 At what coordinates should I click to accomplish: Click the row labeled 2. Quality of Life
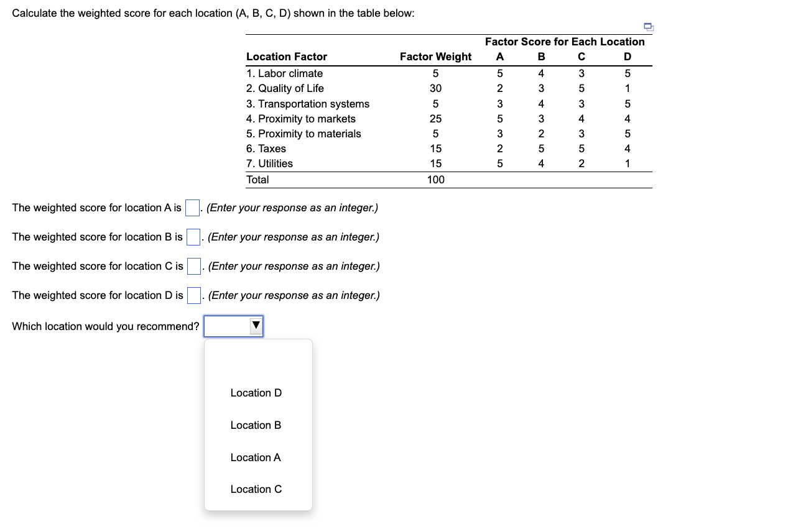285,88
